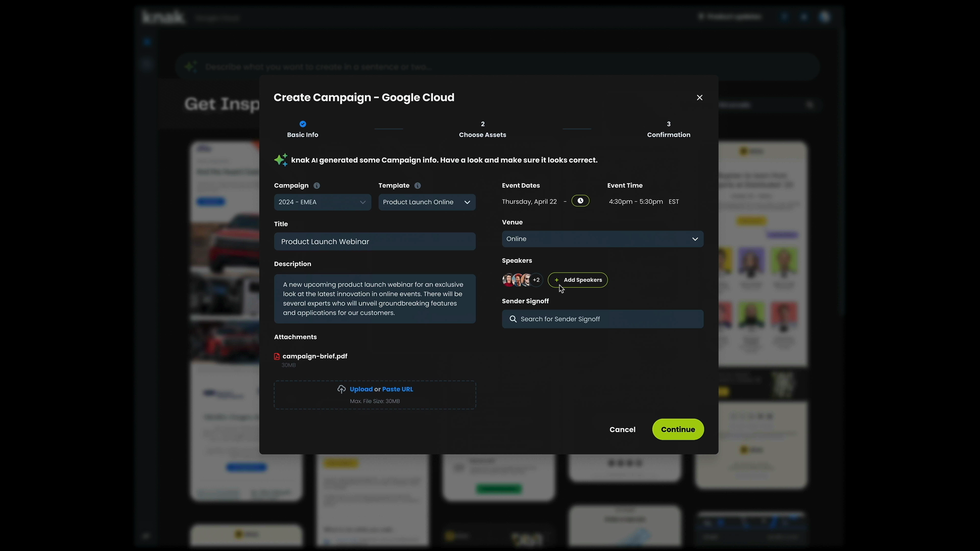Click the Upload link

(361, 389)
